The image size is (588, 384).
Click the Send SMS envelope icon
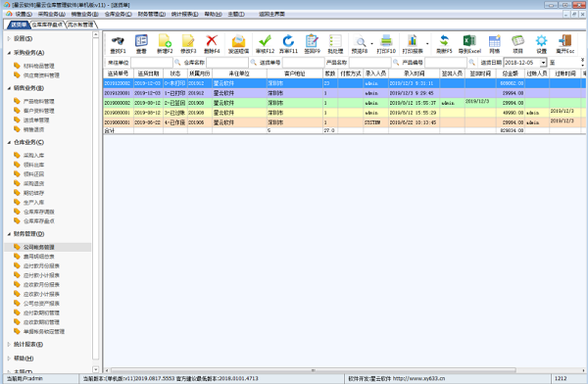[238, 41]
